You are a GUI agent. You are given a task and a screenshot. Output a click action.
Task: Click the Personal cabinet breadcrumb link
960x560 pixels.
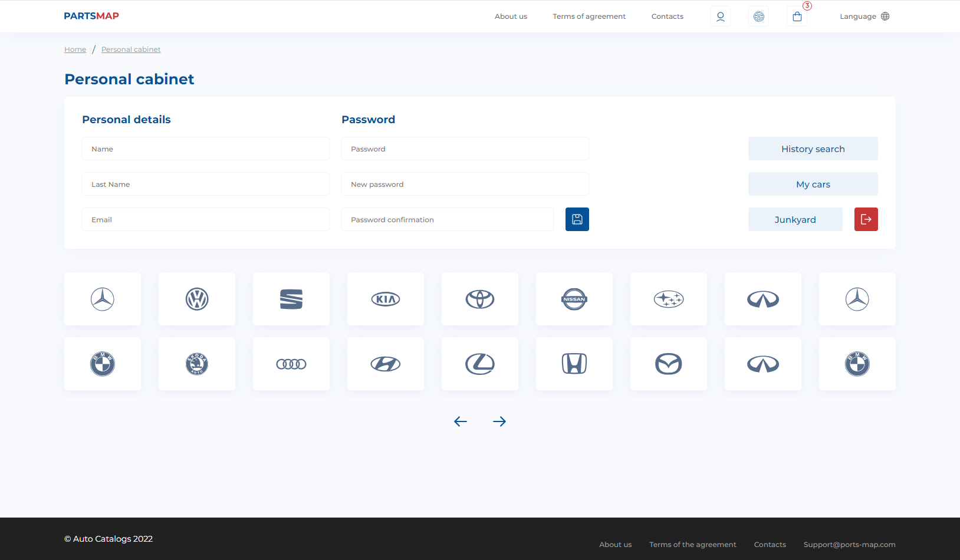(131, 50)
